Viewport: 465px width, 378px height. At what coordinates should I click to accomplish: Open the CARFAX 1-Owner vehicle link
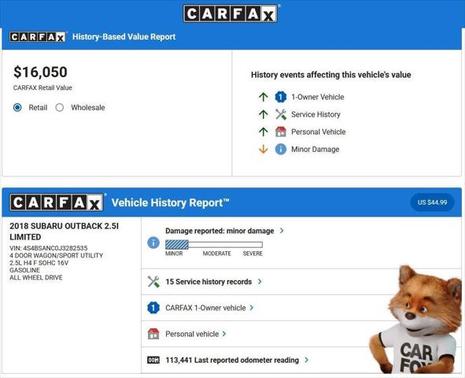206,308
